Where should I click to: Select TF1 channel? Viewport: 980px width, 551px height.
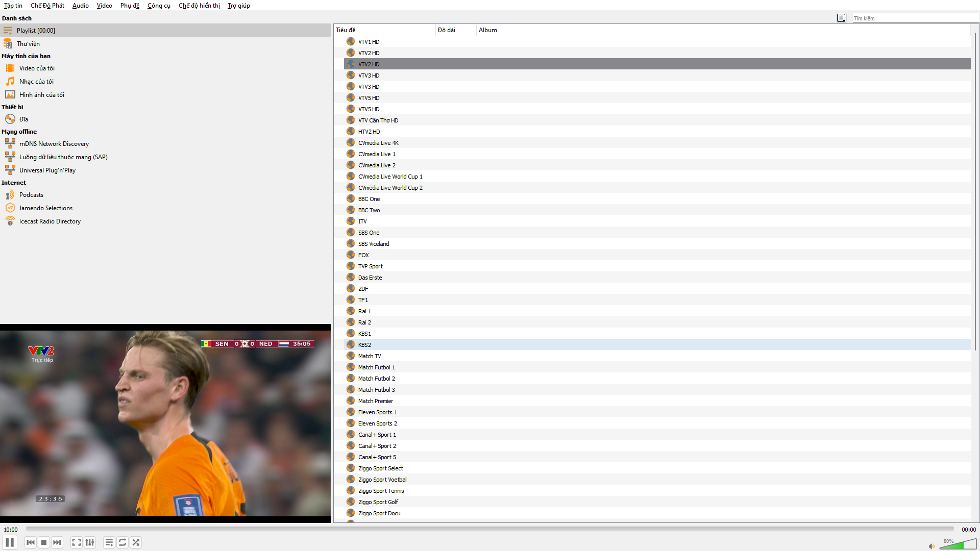[x=657, y=300]
